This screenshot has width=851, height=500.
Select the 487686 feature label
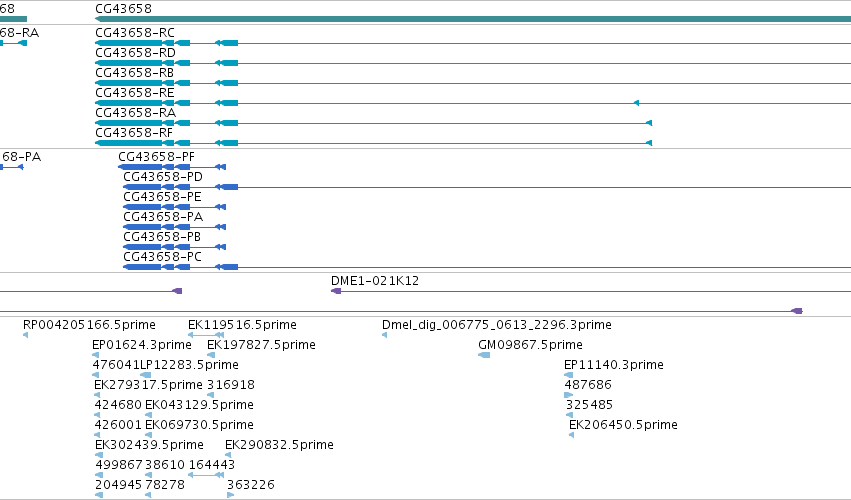[588, 385]
